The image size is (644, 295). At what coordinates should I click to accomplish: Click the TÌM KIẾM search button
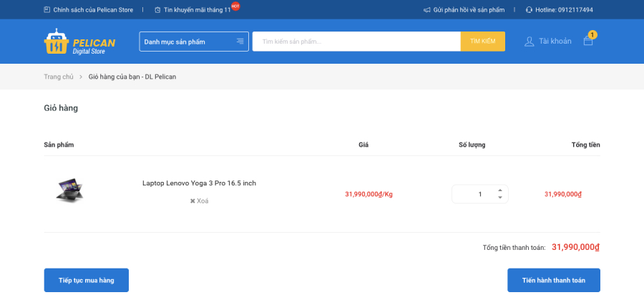pos(482,42)
